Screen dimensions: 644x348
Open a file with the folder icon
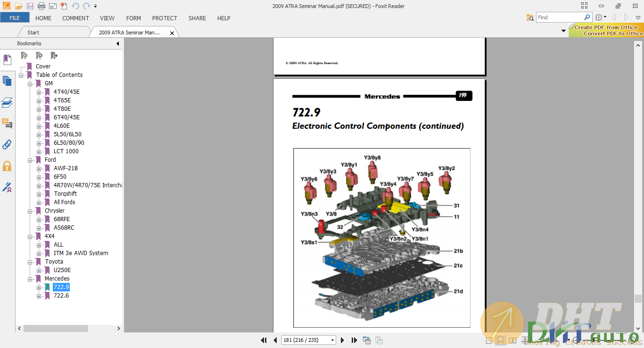point(19,6)
